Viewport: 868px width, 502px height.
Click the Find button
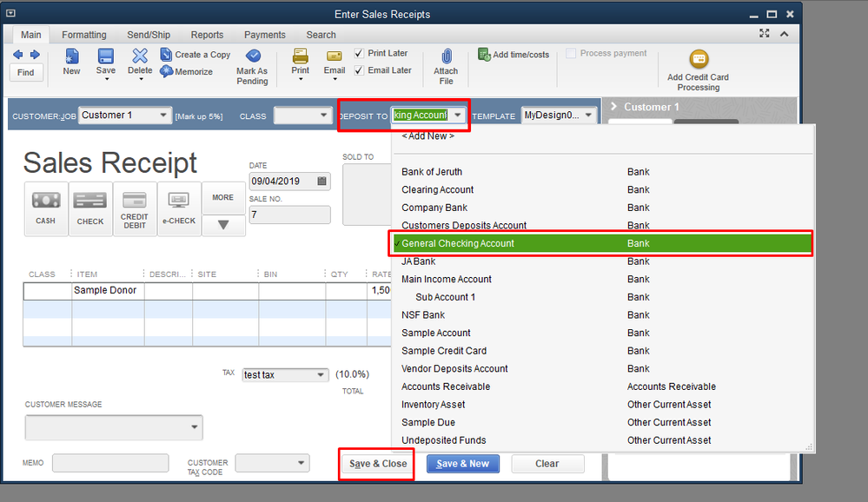tap(26, 72)
